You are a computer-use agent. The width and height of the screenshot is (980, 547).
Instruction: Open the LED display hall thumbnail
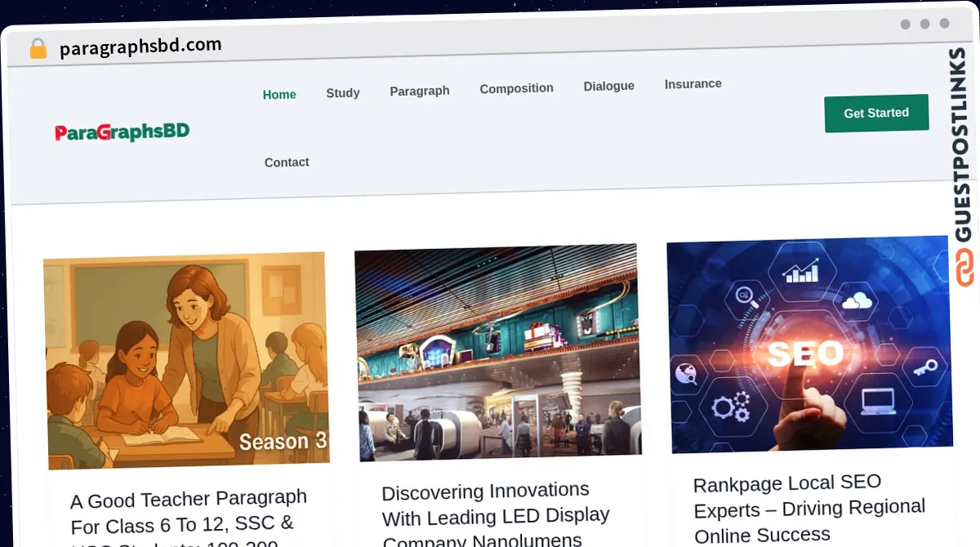pos(497,353)
